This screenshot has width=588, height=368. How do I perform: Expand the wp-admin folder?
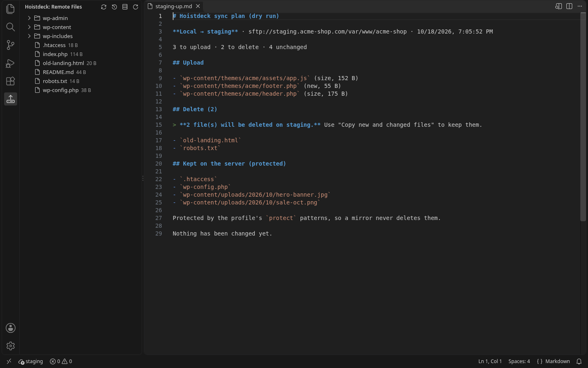pos(81,18)
